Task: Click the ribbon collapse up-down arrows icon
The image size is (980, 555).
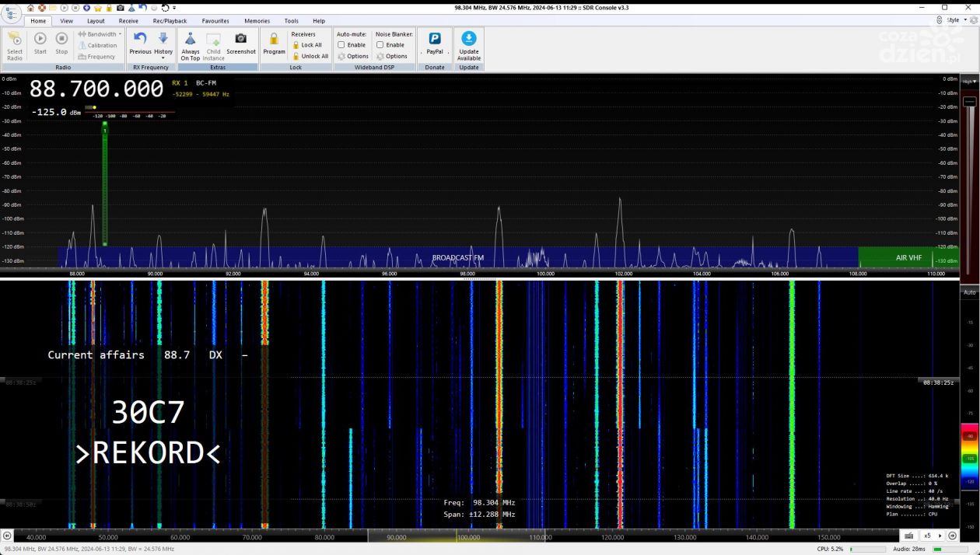Action: click(940, 20)
